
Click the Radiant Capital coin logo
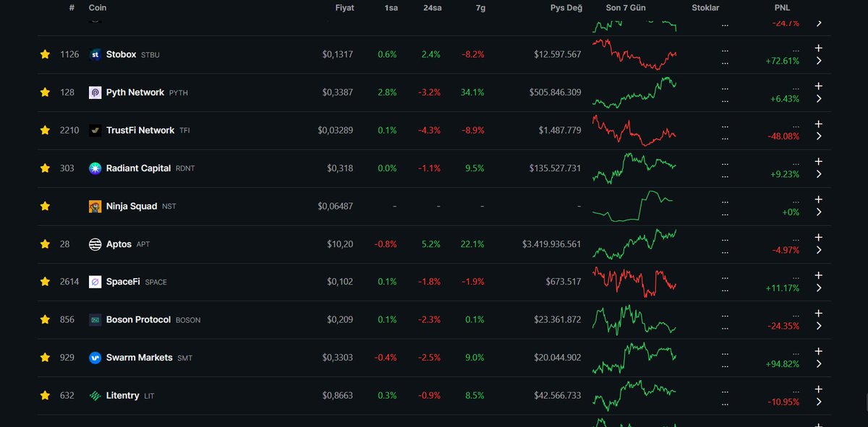pyautogui.click(x=95, y=168)
